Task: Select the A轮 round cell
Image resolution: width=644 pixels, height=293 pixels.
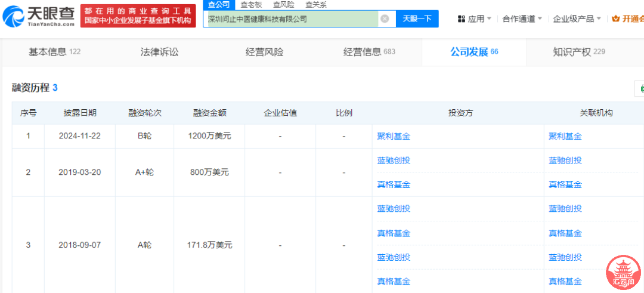Action: coord(144,245)
